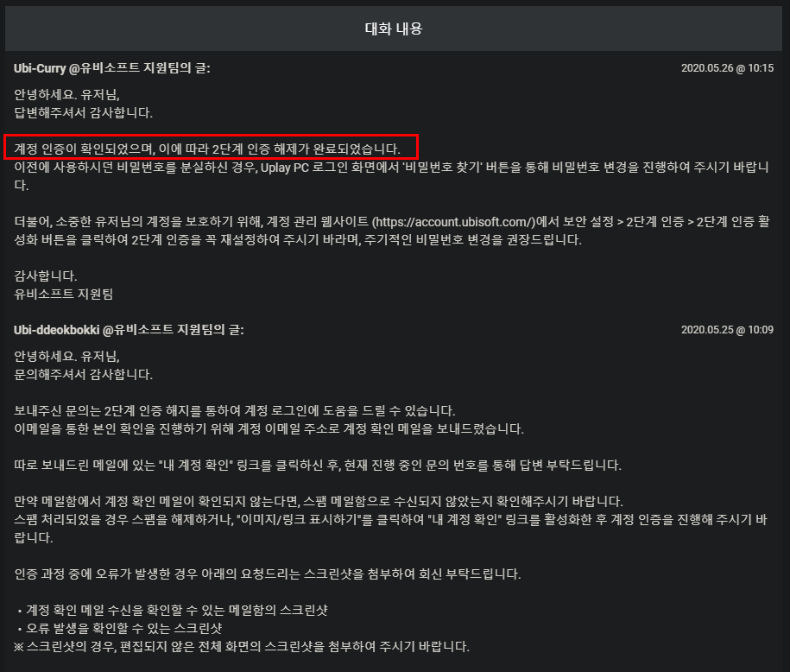Click the 인증 과정 중에 오류가 발생한 경우 line

point(268,574)
